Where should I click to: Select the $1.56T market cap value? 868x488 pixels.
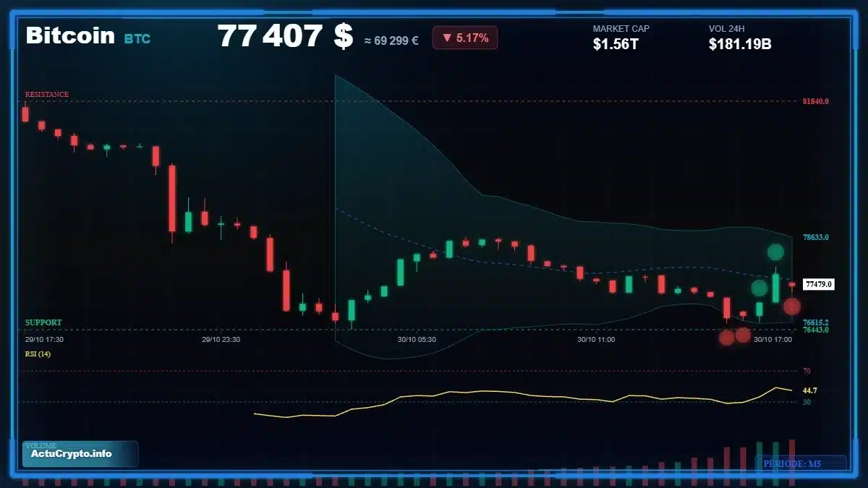pos(616,44)
